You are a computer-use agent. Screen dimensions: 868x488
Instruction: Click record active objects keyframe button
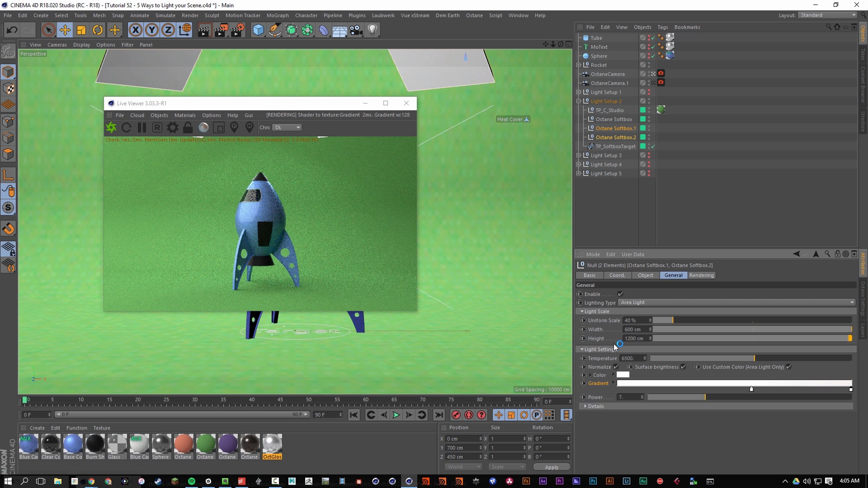[456, 415]
